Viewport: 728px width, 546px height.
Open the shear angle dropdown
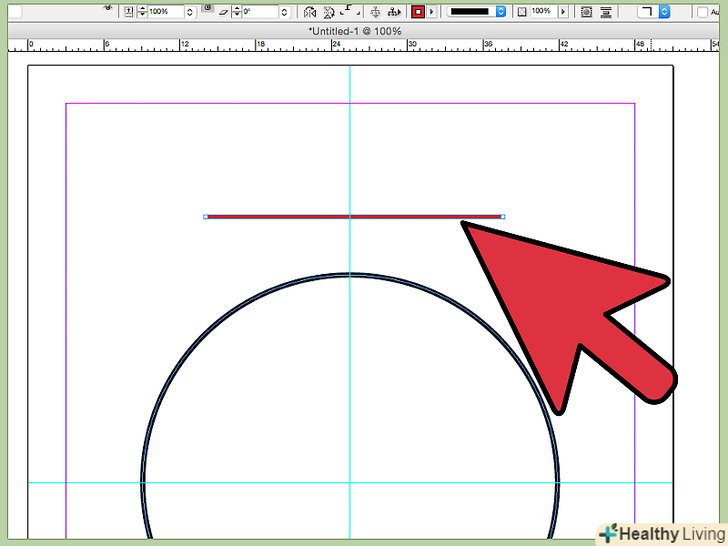[285, 12]
